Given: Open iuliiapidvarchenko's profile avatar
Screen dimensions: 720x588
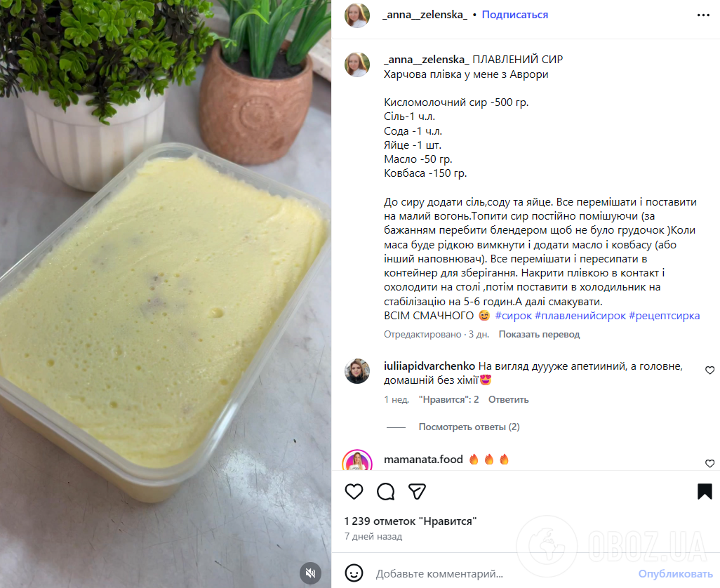Looking at the screenshot, I should (x=357, y=371).
